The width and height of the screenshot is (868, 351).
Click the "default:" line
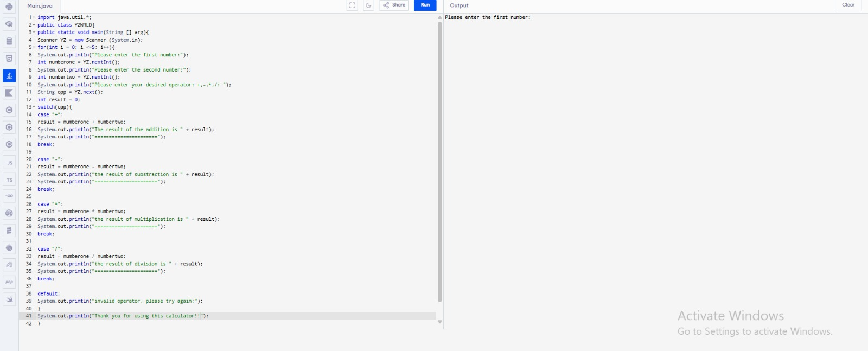tap(48, 293)
